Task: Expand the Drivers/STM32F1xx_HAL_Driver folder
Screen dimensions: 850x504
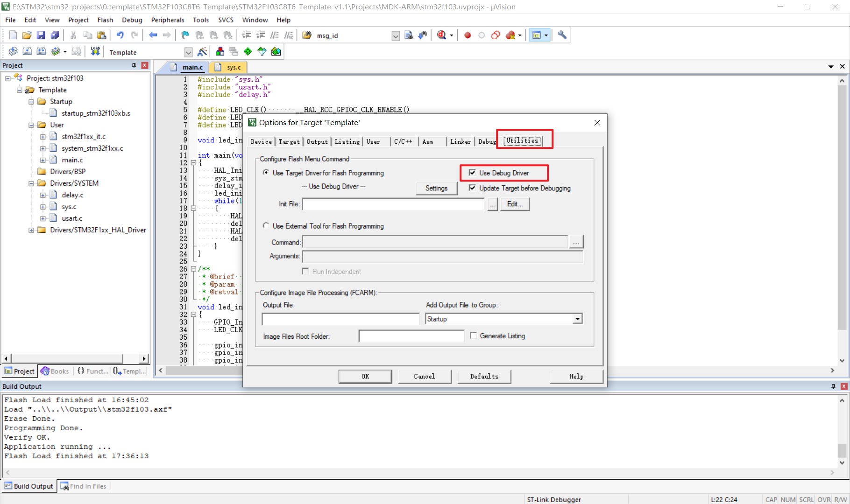Action: pyautogui.click(x=31, y=230)
